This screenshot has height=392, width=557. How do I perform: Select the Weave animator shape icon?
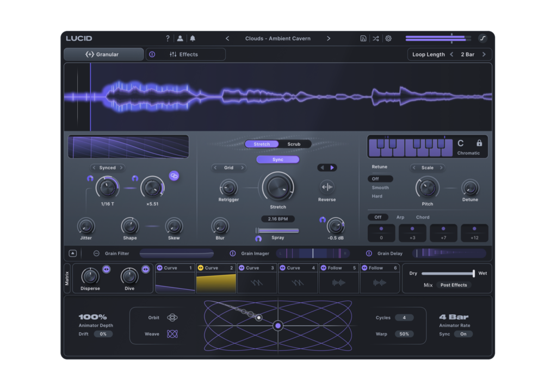pos(172,334)
